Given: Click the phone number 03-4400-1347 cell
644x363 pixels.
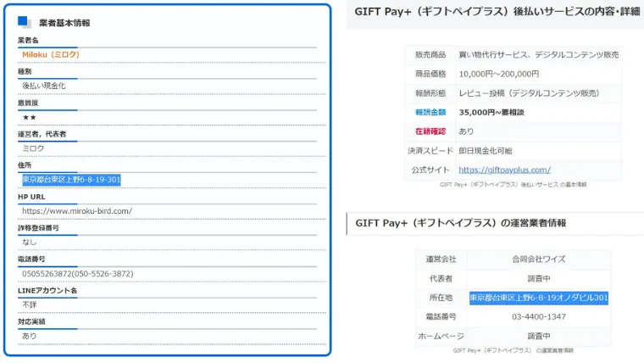Looking at the screenshot, I should click(x=537, y=316).
